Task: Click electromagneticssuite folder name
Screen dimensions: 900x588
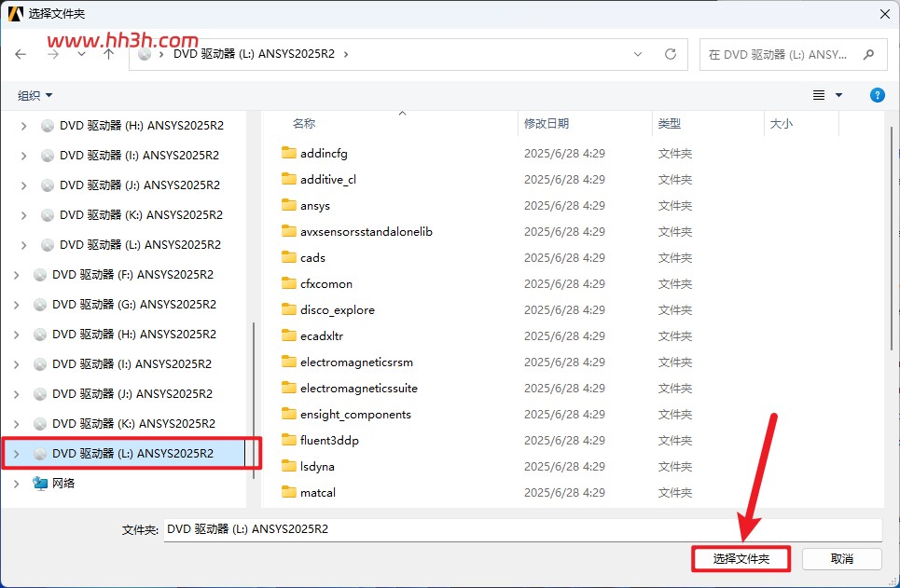Action: tap(359, 389)
